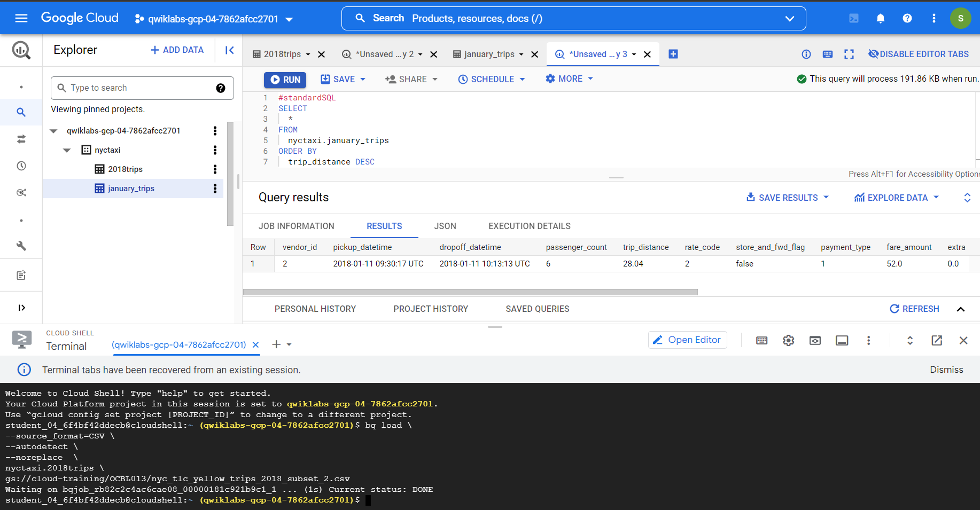Maximize or restore the Cloud Shell panel
This screenshot has height=510, width=980.
point(910,340)
